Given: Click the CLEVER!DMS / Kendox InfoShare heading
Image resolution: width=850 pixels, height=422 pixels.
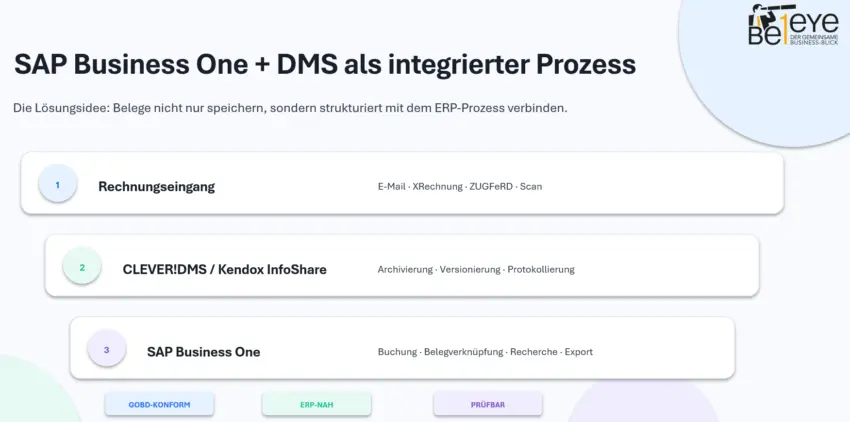Looking at the screenshot, I should click(224, 269).
